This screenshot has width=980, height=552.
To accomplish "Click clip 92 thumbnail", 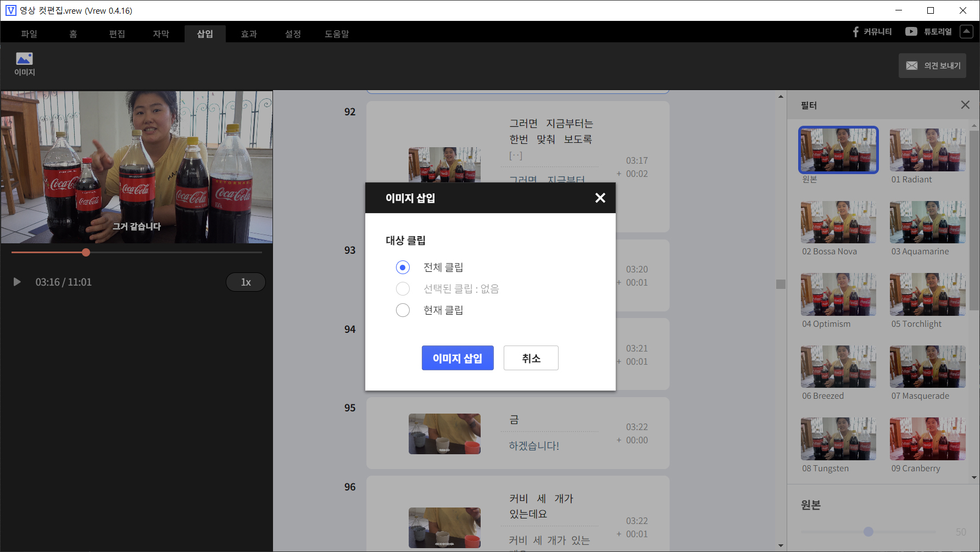I will pyautogui.click(x=444, y=164).
